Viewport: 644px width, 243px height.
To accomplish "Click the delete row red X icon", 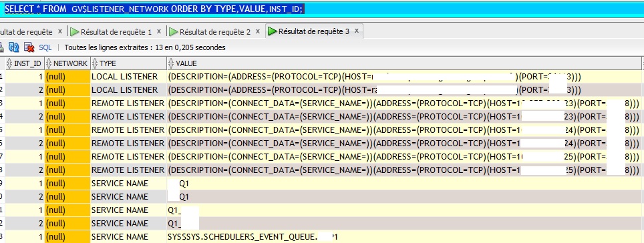I will (29, 47).
